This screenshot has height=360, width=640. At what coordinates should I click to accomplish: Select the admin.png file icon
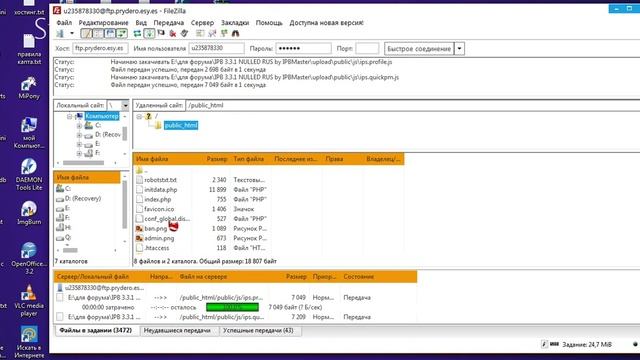(x=139, y=238)
